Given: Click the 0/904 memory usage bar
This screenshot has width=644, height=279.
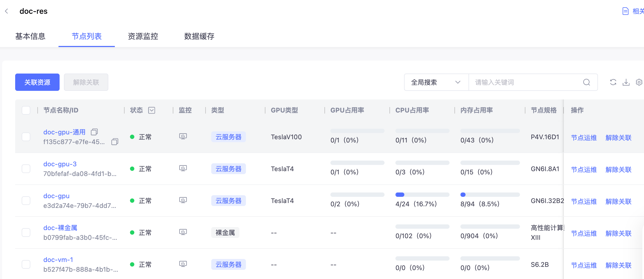Looking at the screenshot, I should point(490,227).
